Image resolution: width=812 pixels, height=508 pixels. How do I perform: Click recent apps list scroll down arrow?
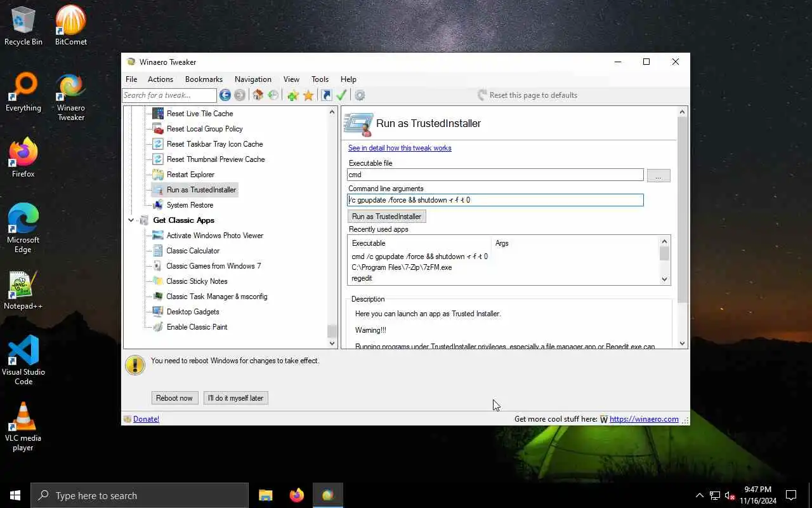(x=665, y=279)
